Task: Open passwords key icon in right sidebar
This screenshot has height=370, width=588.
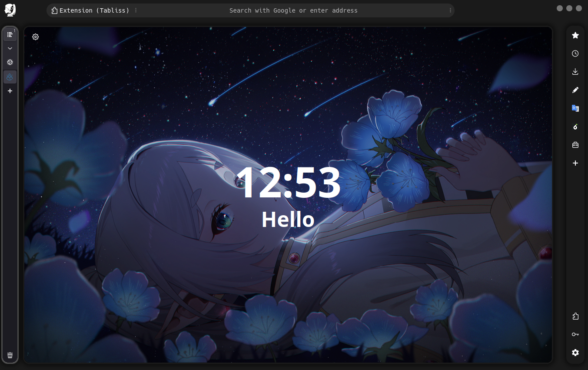Action: (x=575, y=334)
